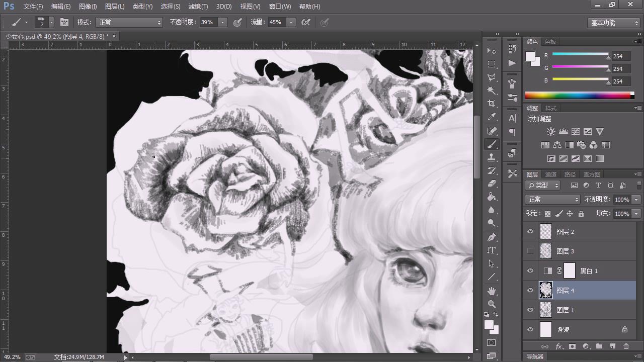Add a layer mask
644x362 pixels.
[x=572, y=346]
